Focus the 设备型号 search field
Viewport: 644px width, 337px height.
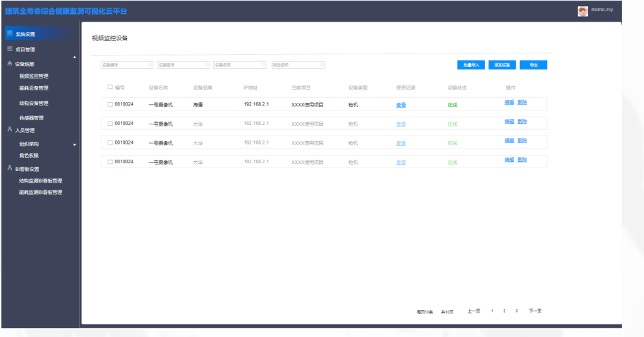click(x=184, y=65)
